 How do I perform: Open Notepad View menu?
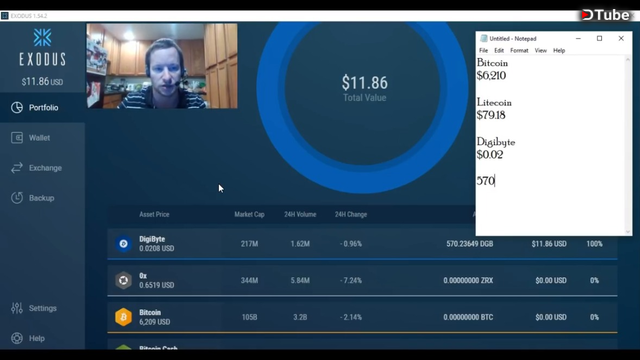(x=540, y=51)
